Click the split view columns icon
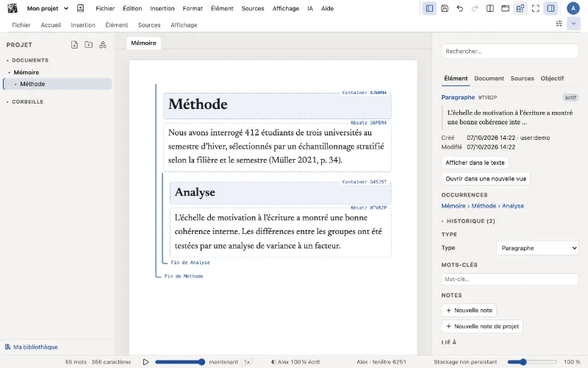This screenshot has width=588, height=368. [x=490, y=8]
